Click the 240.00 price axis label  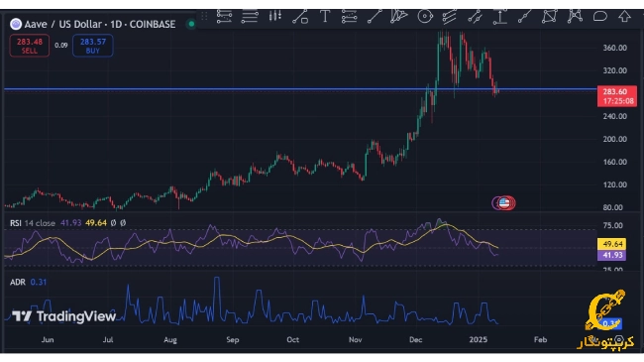615,116
